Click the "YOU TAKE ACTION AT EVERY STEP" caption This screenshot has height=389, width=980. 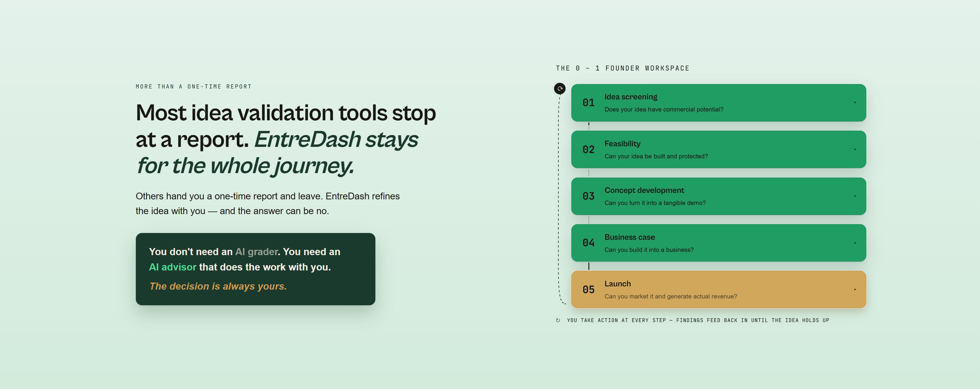[x=698, y=321]
